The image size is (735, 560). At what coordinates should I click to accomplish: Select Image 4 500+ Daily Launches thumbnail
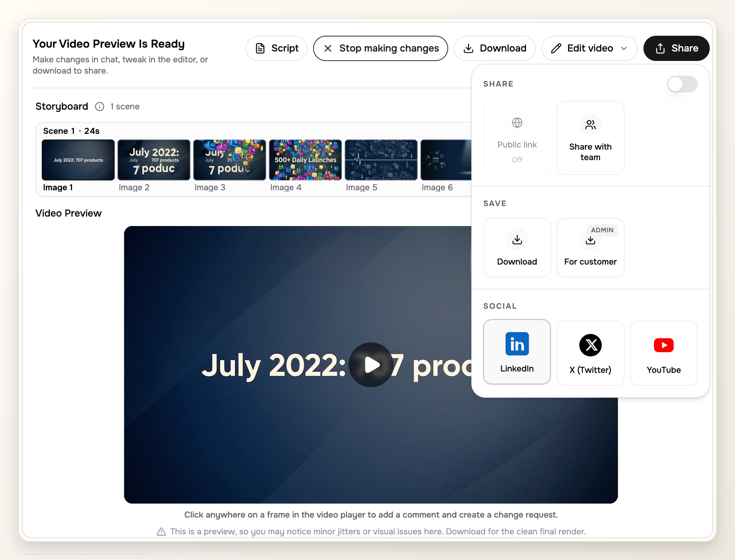click(x=305, y=160)
